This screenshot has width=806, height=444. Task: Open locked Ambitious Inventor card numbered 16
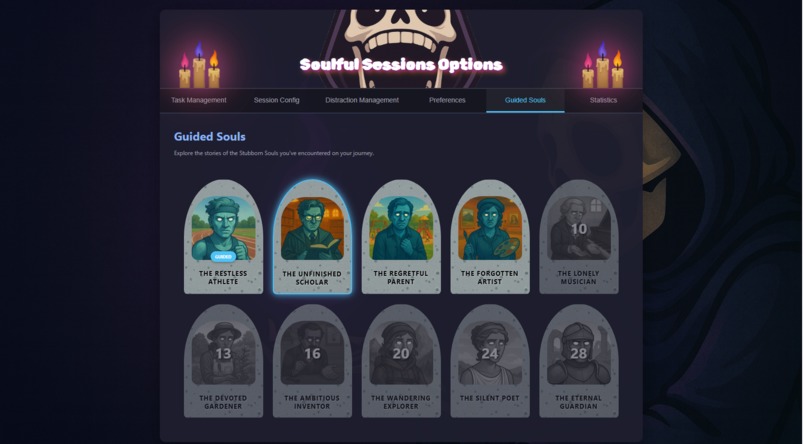pyautogui.click(x=312, y=361)
